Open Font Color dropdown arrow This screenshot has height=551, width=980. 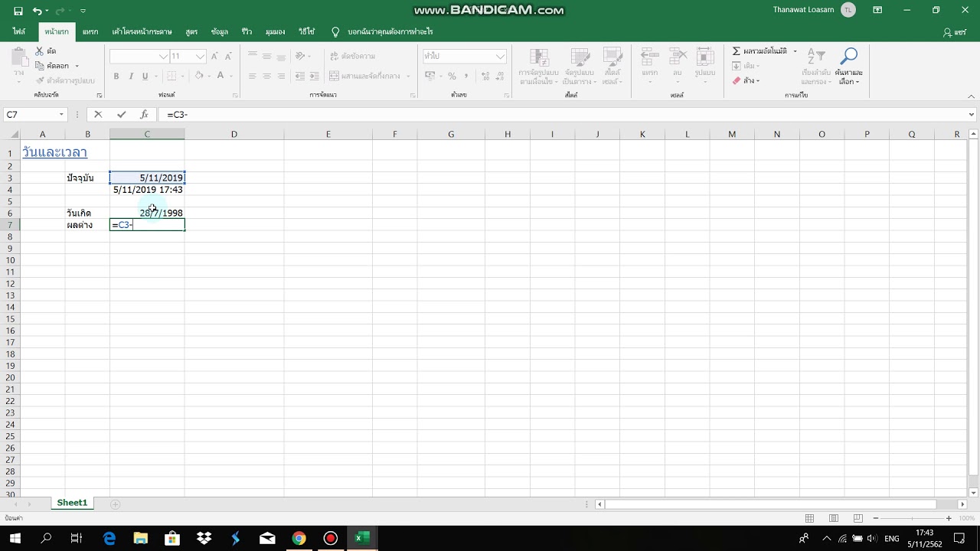(x=230, y=76)
